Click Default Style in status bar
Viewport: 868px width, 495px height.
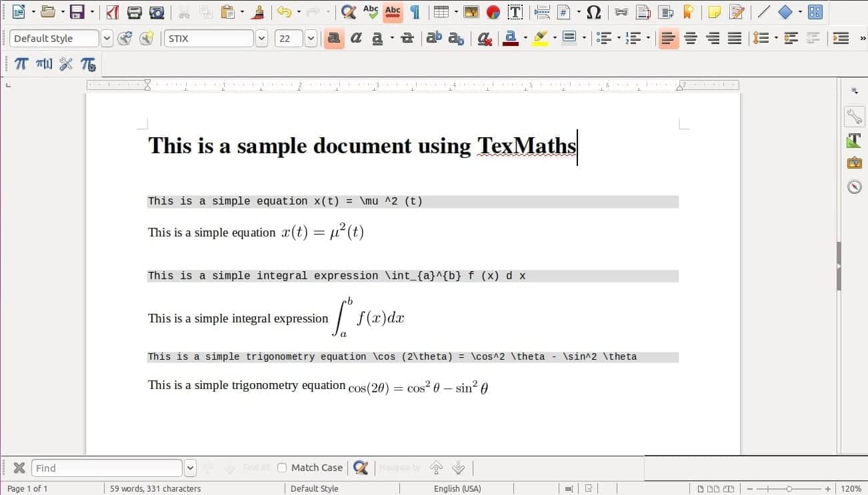click(314, 488)
